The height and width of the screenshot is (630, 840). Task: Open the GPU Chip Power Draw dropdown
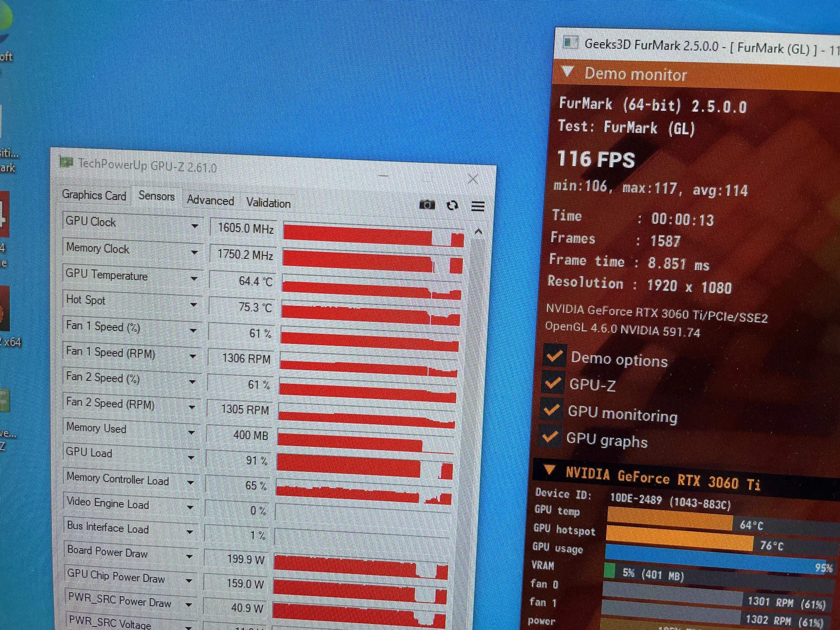(x=189, y=581)
